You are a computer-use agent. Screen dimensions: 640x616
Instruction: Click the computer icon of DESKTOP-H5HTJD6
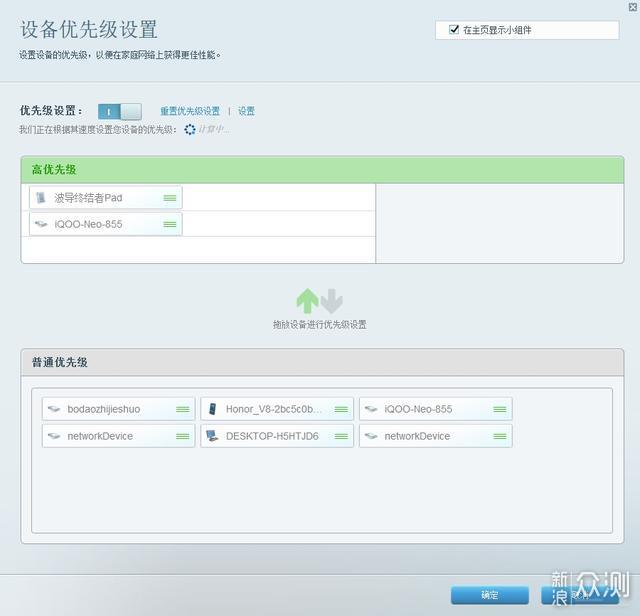coord(212,436)
